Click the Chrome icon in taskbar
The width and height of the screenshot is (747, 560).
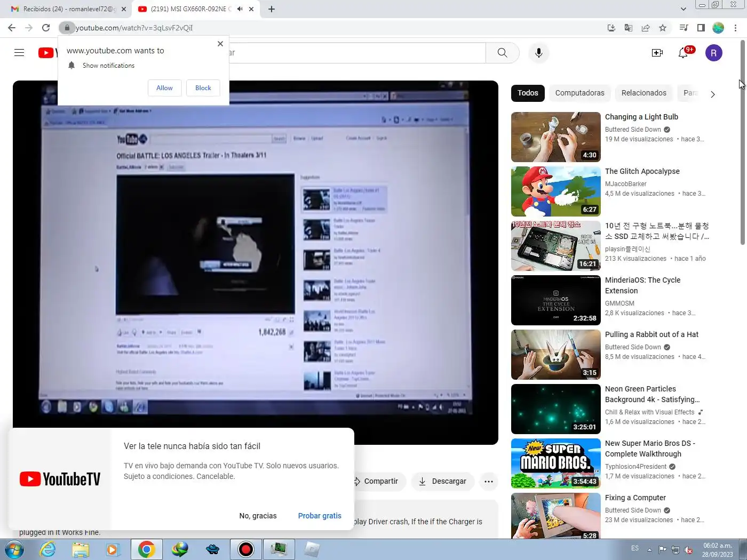[146, 549]
